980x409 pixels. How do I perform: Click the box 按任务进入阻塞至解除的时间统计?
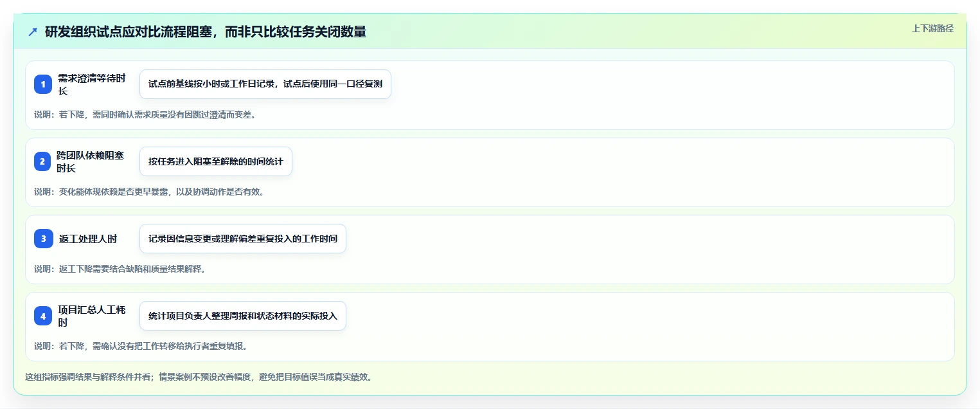pos(216,161)
